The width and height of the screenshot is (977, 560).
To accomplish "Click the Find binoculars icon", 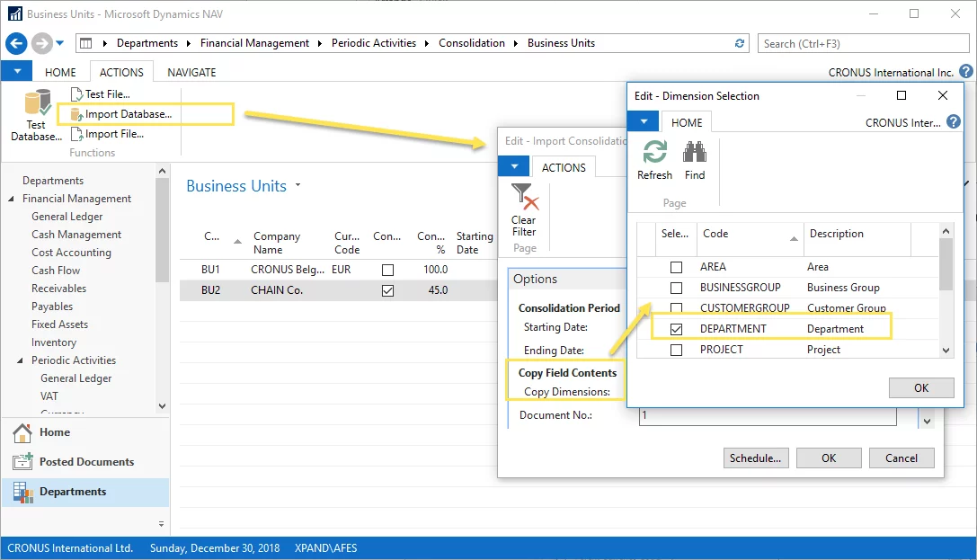I will coord(694,153).
